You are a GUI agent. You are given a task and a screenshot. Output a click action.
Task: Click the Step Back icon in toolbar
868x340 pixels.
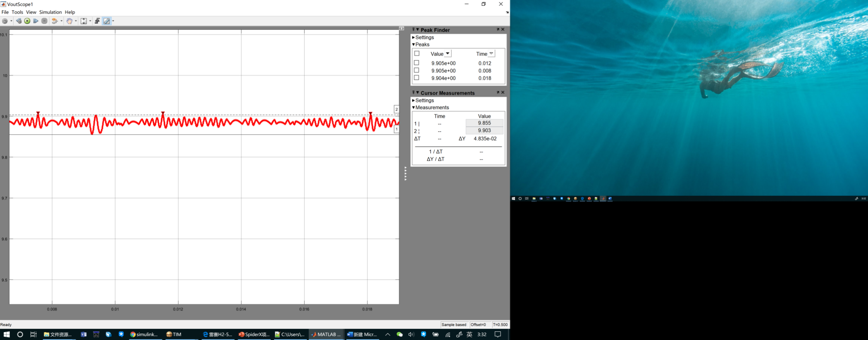(x=19, y=21)
